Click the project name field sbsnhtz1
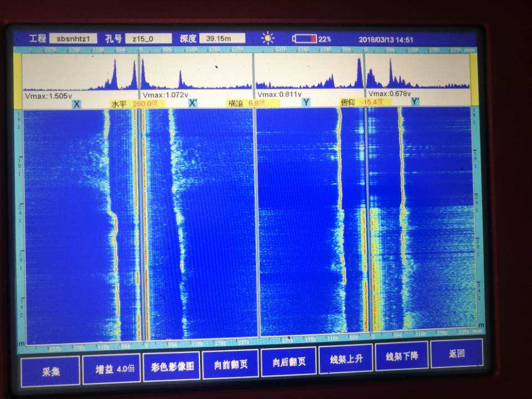 click(x=73, y=39)
